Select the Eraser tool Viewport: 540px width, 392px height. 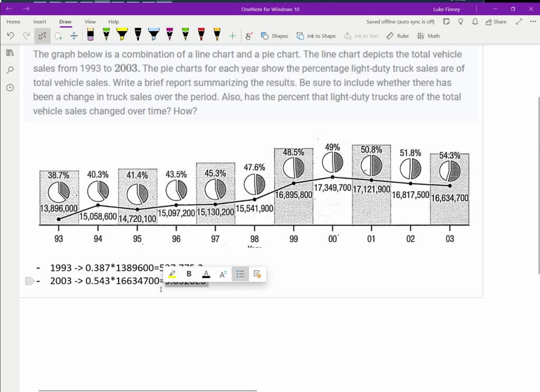[90, 36]
